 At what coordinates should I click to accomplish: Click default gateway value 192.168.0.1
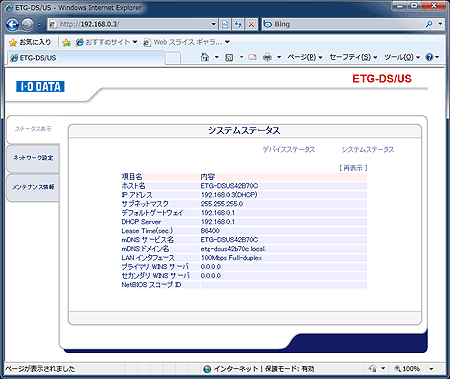point(218,213)
